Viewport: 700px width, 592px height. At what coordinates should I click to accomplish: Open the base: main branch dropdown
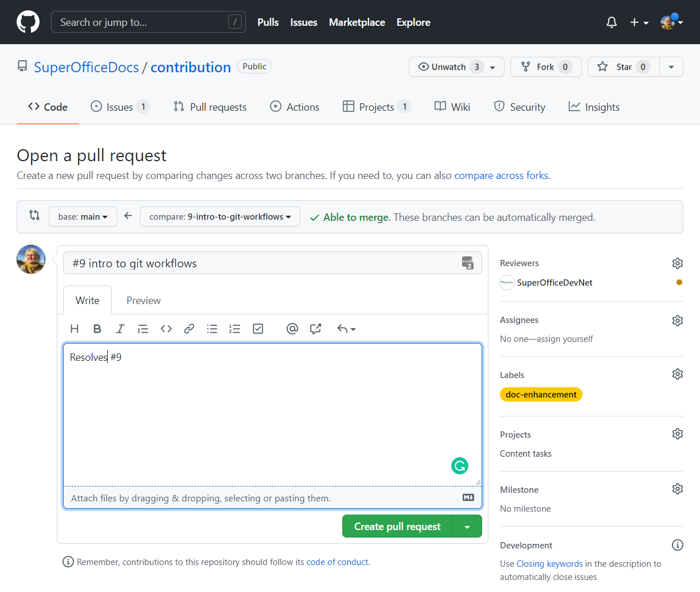(83, 217)
